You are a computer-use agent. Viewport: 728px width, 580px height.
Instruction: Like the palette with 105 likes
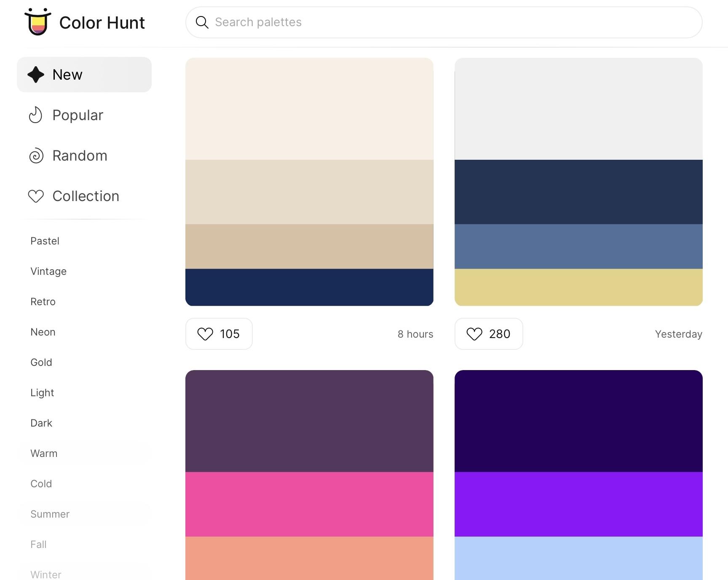[x=219, y=334]
